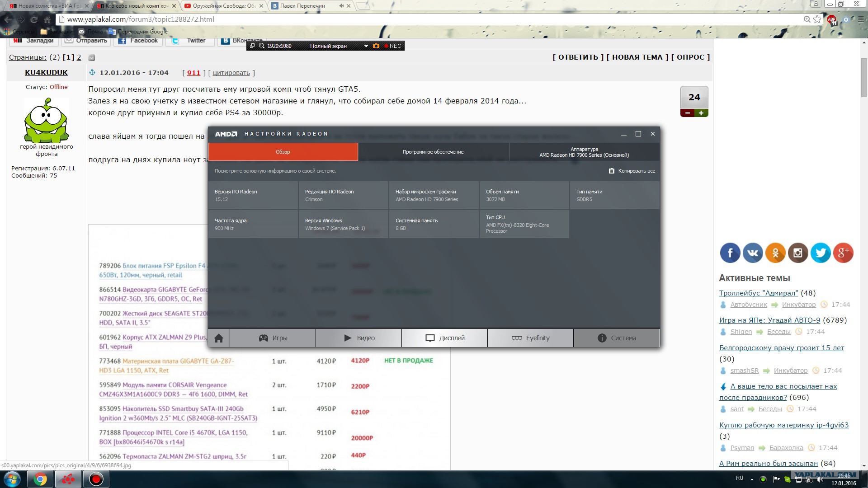
Task: Go to page 2 of the topic
Action: pyautogui.click(x=79, y=57)
